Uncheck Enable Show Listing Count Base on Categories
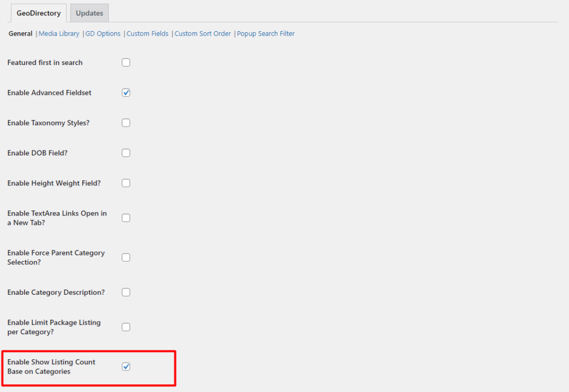 tap(126, 366)
